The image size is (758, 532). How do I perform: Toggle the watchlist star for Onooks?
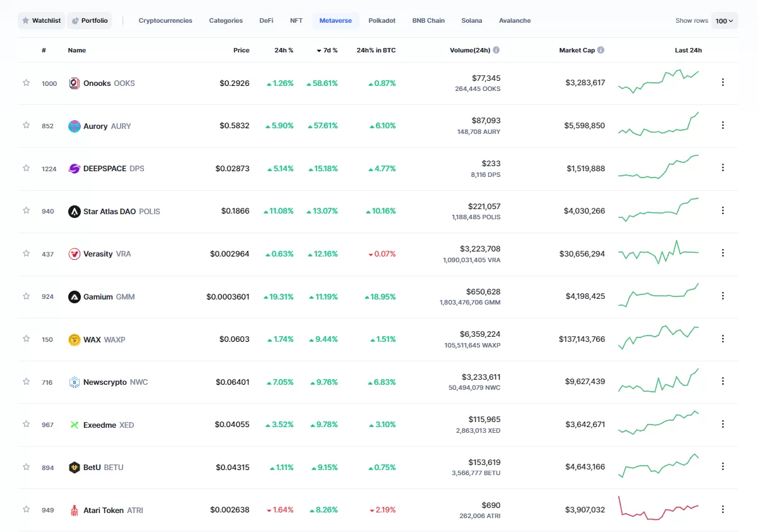pyautogui.click(x=26, y=83)
